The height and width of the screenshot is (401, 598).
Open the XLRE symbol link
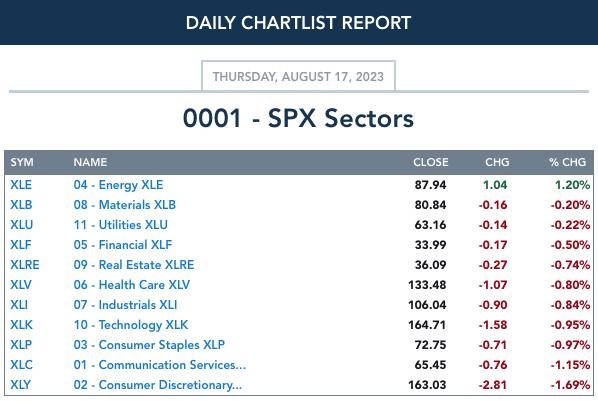pyautogui.click(x=25, y=265)
